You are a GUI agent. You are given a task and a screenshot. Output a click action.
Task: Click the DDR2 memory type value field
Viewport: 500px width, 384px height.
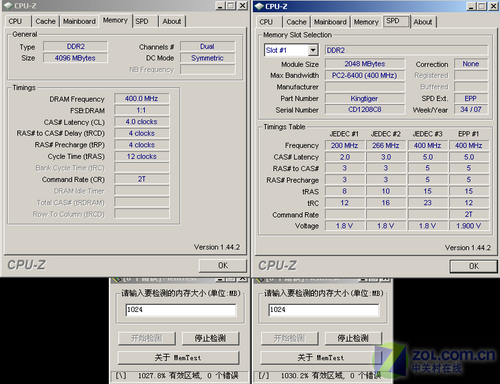tap(76, 46)
